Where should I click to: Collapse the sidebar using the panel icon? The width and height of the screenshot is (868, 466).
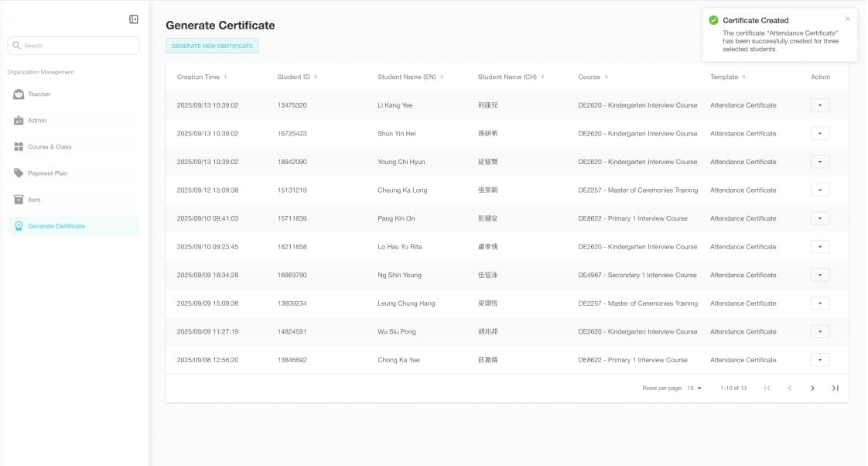click(x=133, y=19)
